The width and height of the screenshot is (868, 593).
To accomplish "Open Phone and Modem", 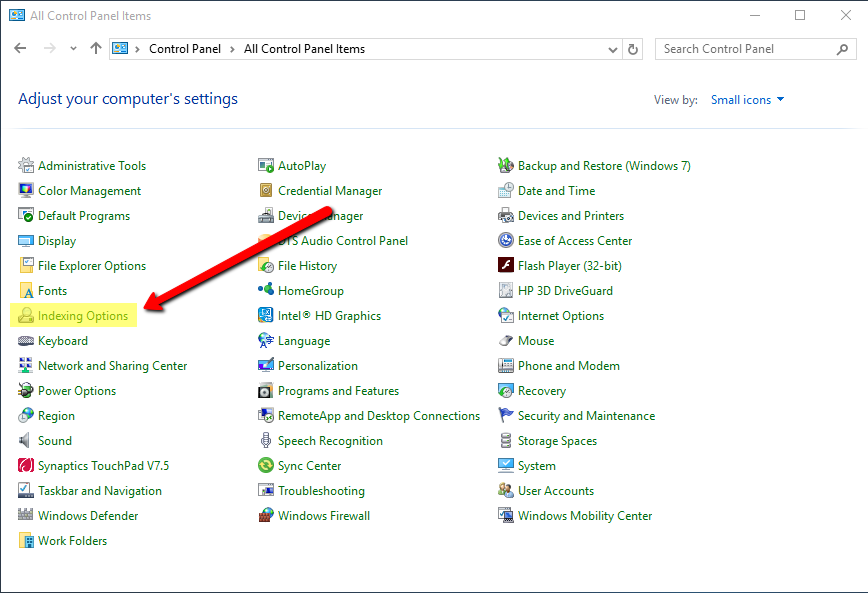I will 569,365.
